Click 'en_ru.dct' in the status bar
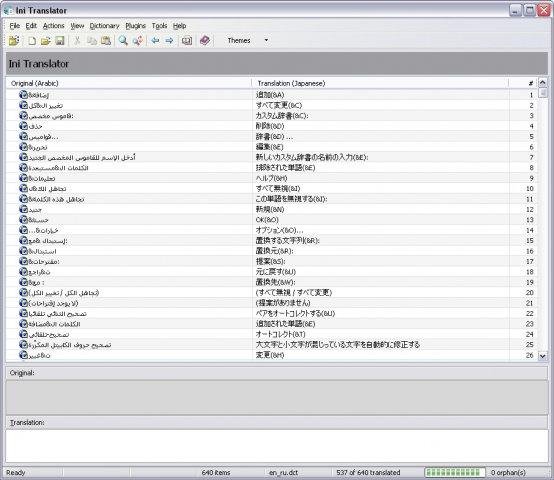The width and height of the screenshot is (554, 480). [283, 472]
